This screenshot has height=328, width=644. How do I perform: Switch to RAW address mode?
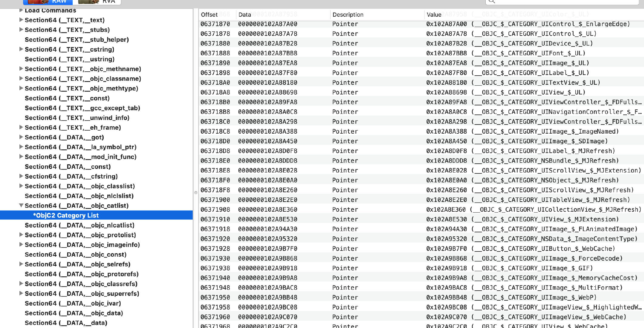pyautogui.click(x=48, y=2)
